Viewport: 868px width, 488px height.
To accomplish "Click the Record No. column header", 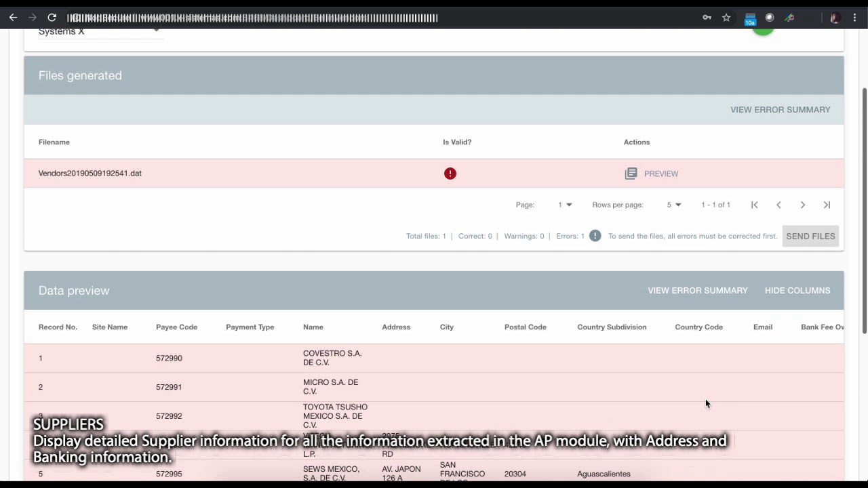I will pos(58,327).
